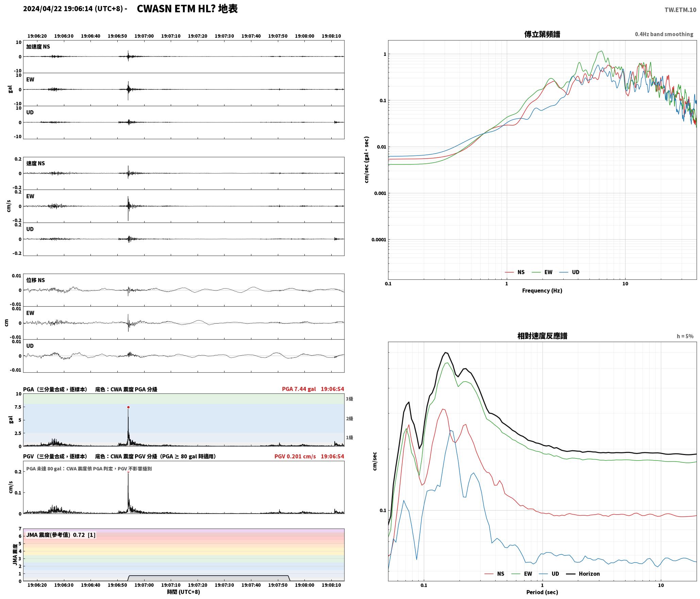Click the 位移 NS displacement panel label

[x=36, y=280]
